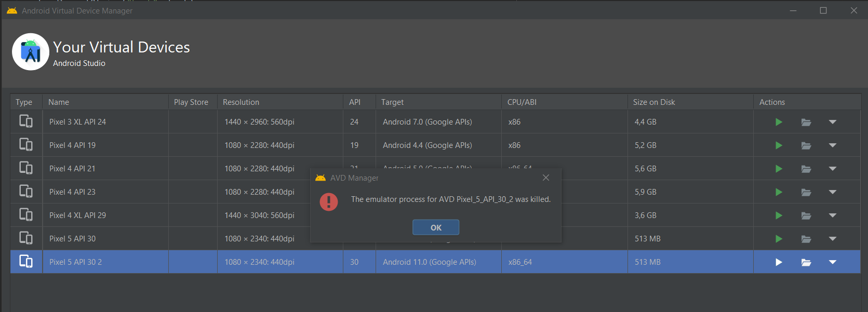This screenshot has height=312, width=868.
Task: Click the Android Studio logo in header
Action: (x=31, y=52)
